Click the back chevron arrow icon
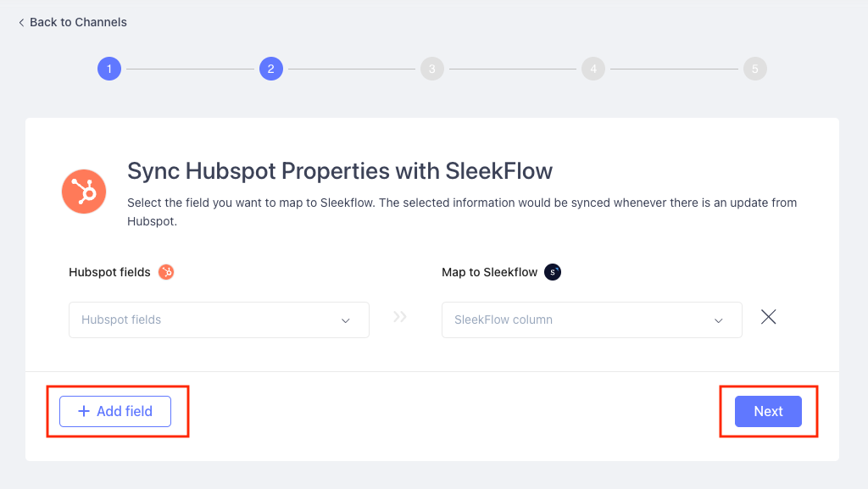Image resolution: width=868 pixels, height=489 pixels. tap(21, 23)
